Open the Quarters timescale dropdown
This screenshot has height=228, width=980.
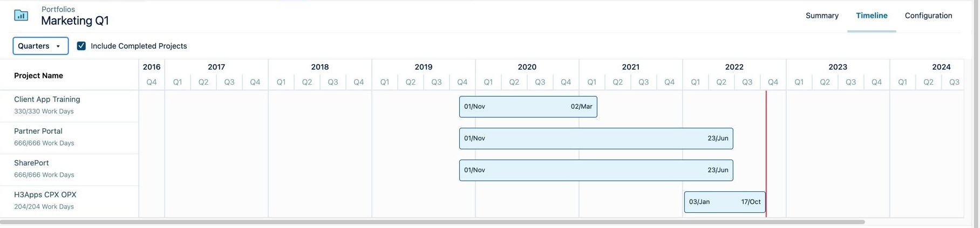click(x=40, y=46)
